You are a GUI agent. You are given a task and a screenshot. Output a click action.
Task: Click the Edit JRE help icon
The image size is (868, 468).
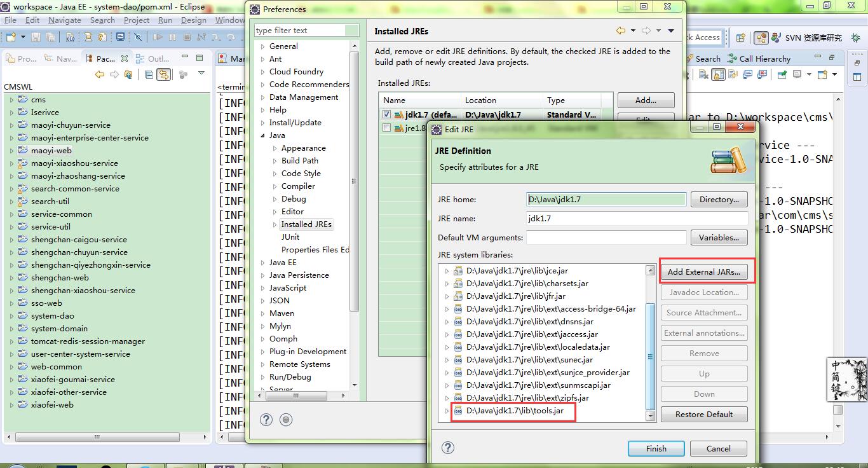[448, 448]
